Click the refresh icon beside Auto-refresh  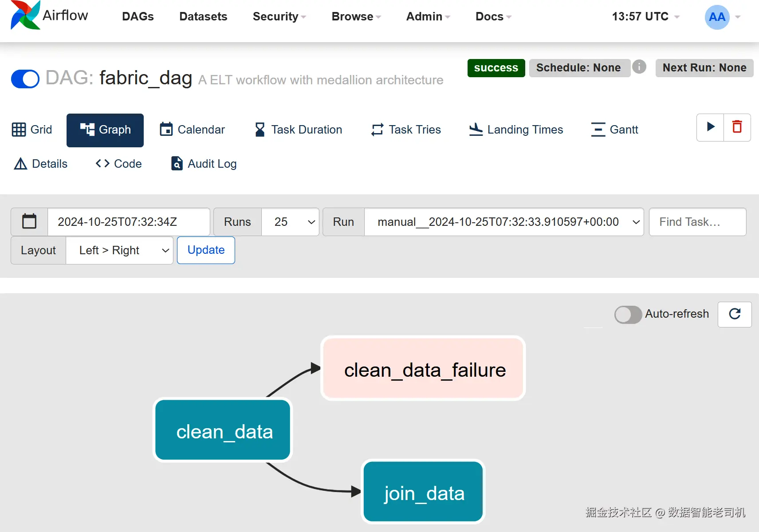click(735, 314)
